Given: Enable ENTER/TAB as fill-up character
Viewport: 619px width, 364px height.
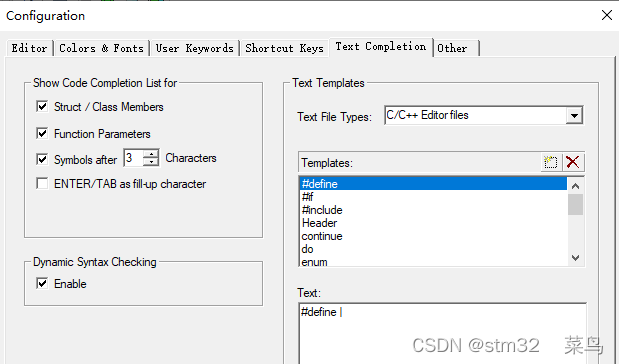Looking at the screenshot, I should point(42,184).
